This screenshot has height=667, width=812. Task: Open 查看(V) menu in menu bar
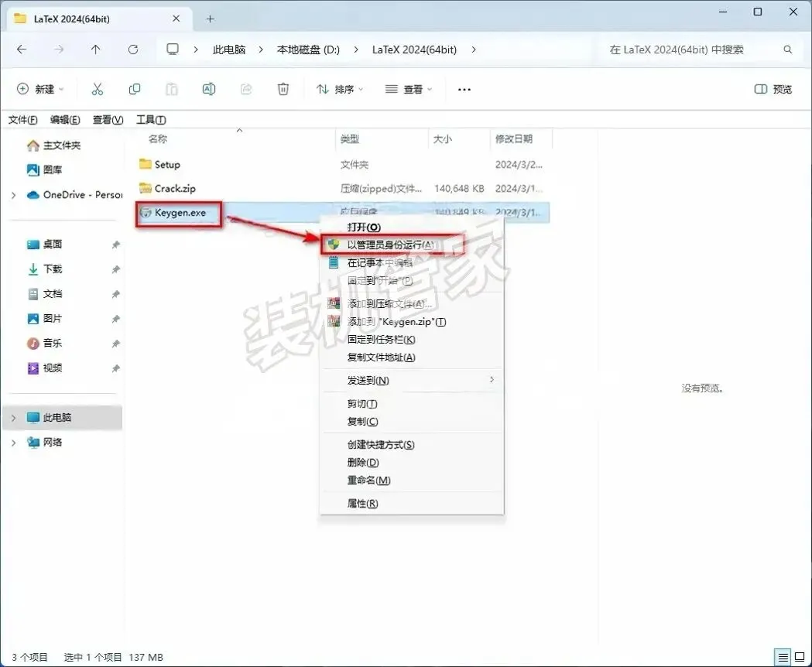point(108,120)
